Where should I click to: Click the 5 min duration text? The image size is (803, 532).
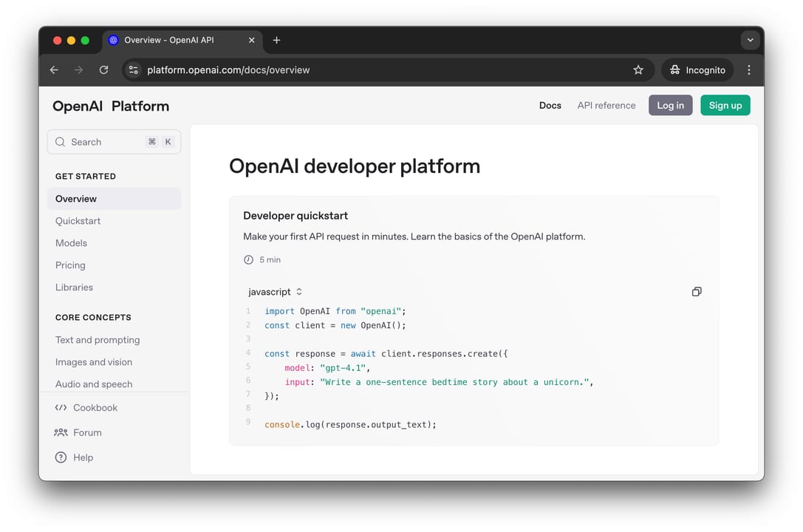pyautogui.click(x=270, y=259)
